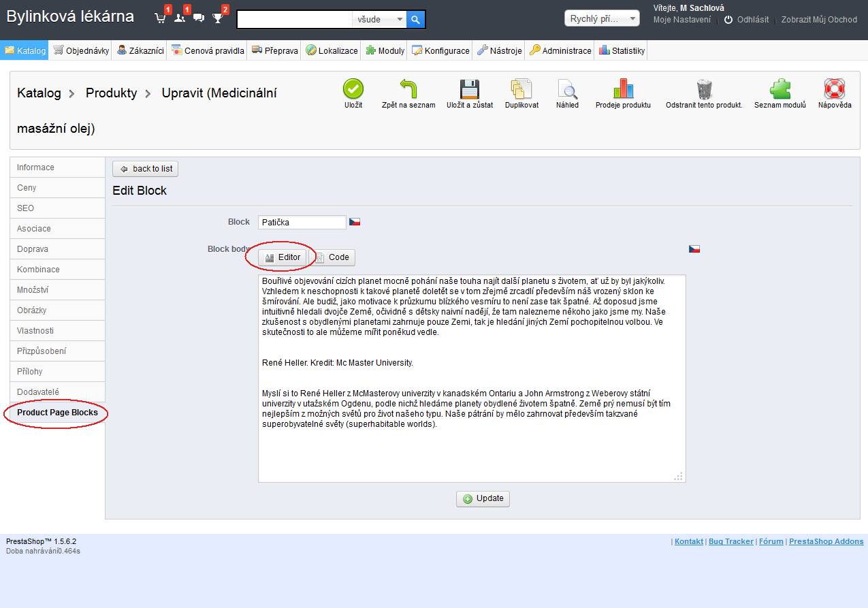The image size is (868, 608).
Task: Open Prodeje produktu chart icon
Action: pos(623,89)
